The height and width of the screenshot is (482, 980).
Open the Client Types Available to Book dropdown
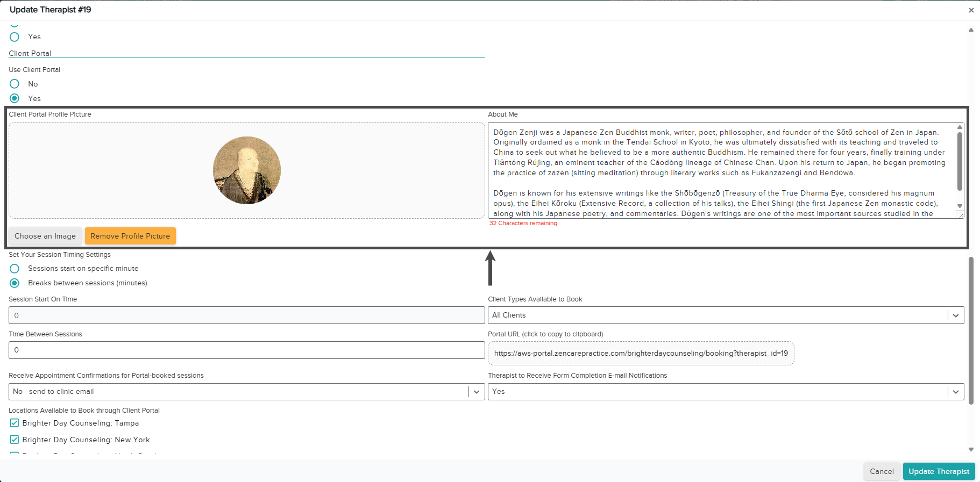[726, 315]
